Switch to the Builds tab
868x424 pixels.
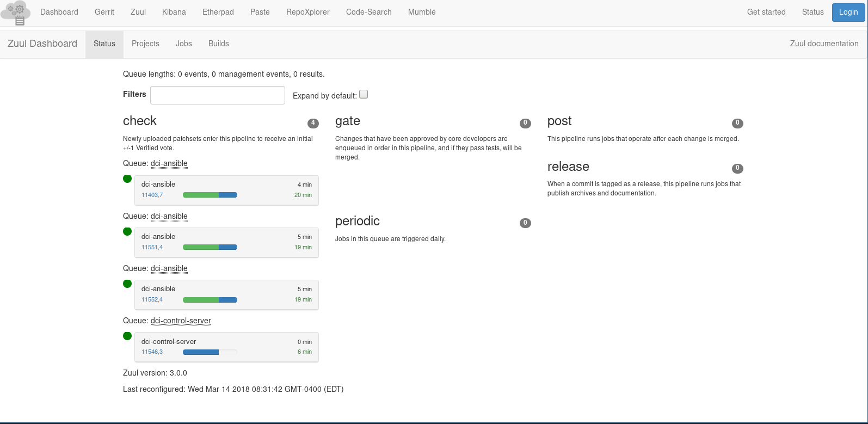click(218, 44)
